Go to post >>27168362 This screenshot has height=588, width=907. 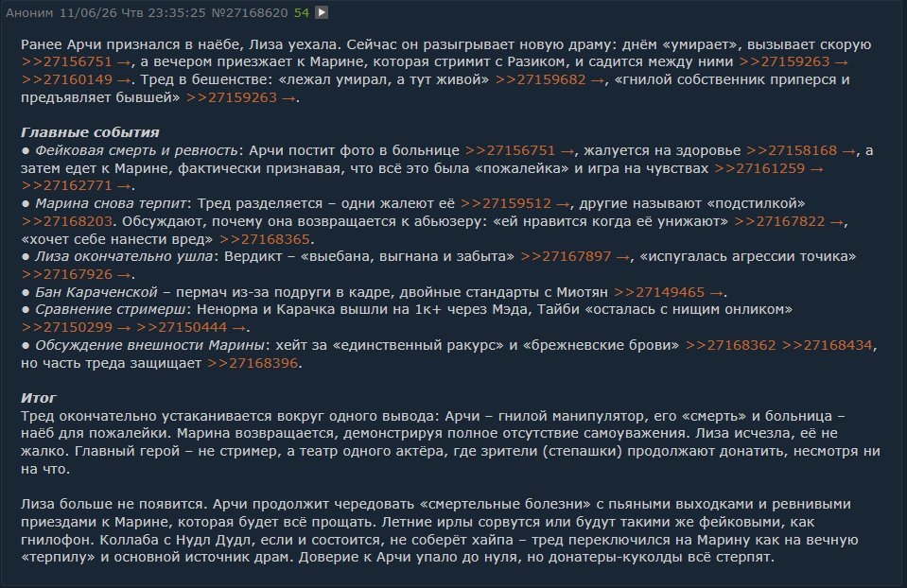point(730,345)
